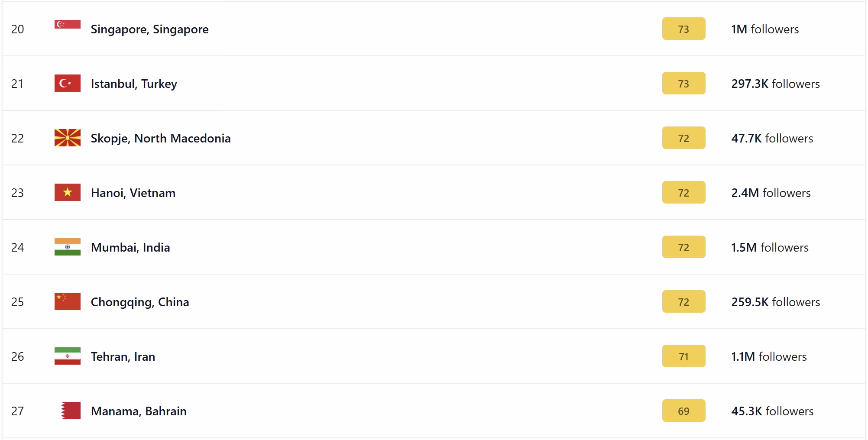
Task: Open Mumbai, India city link
Action: click(x=130, y=247)
